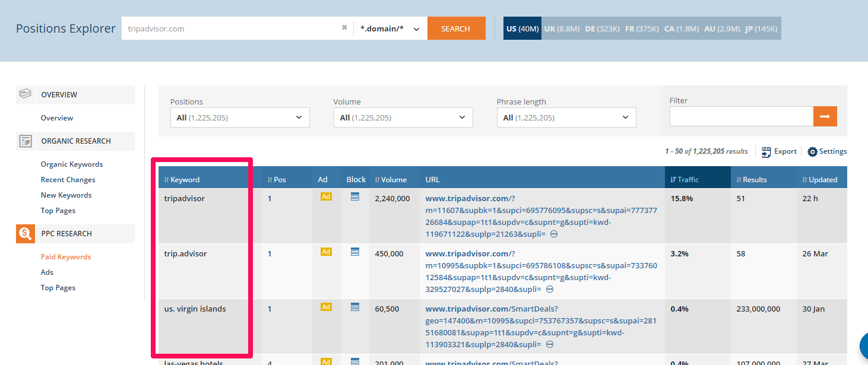868x365 pixels.
Task: Click the PPC Research section icon
Action: click(25, 234)
